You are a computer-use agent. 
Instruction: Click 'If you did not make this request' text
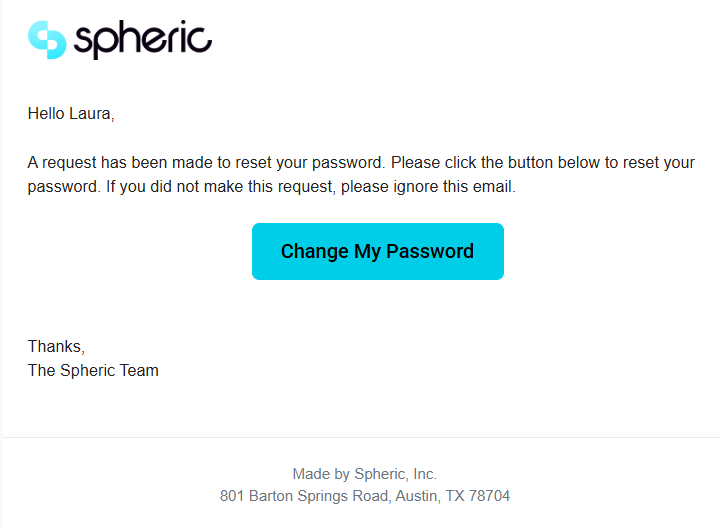click(x=207, y=186)
